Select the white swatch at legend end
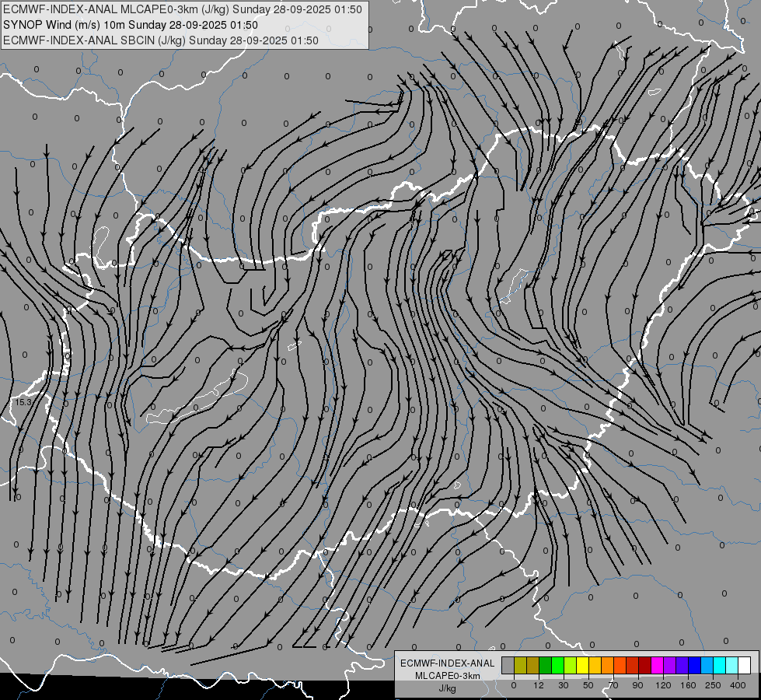 click(745, 666)
